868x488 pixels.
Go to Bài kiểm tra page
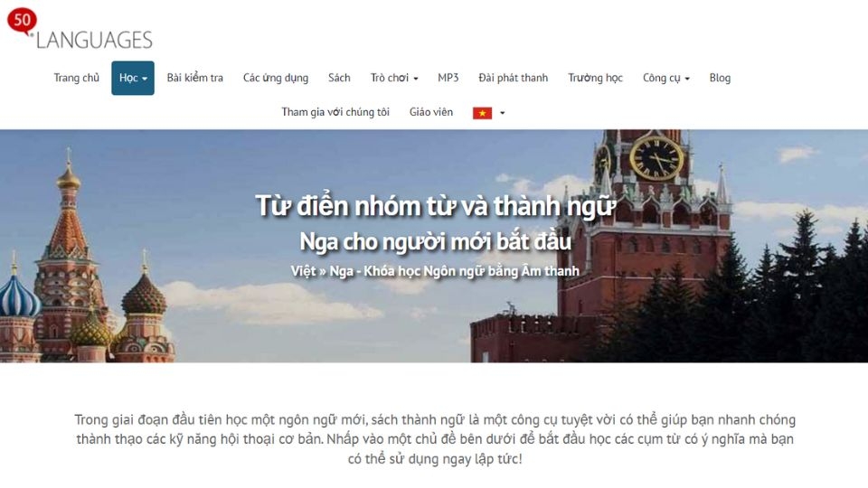click(195, 78)
